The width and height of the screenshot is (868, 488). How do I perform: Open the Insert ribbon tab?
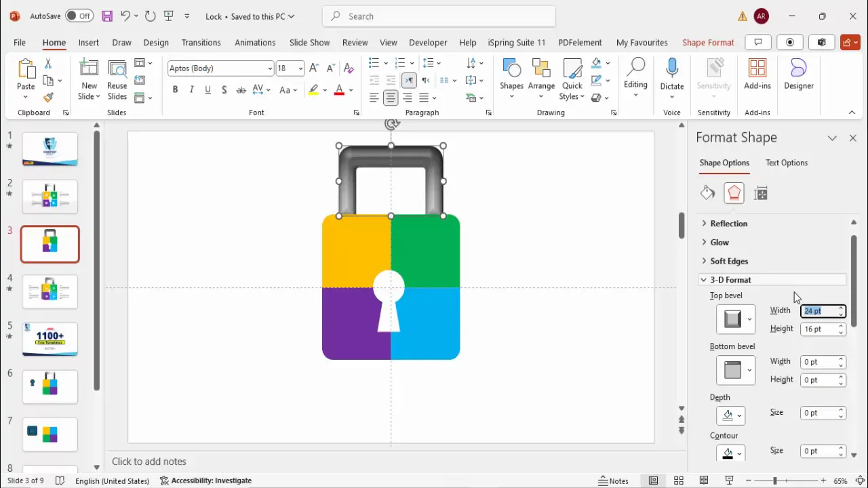tap(89, 42)
